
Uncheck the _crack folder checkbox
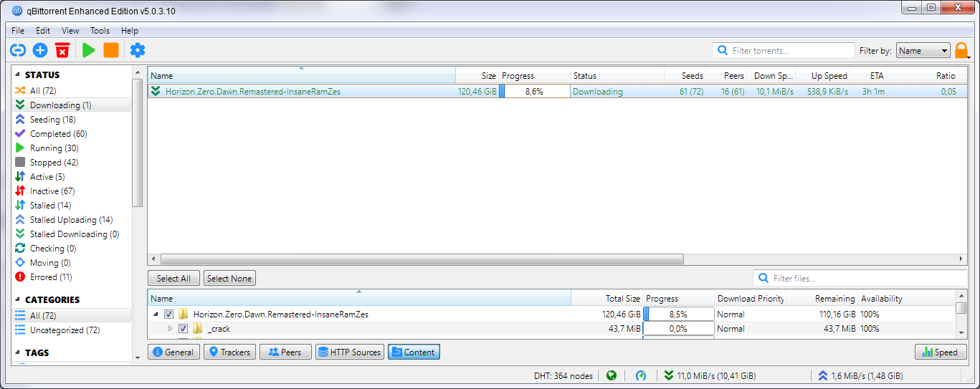pos(183,328)
